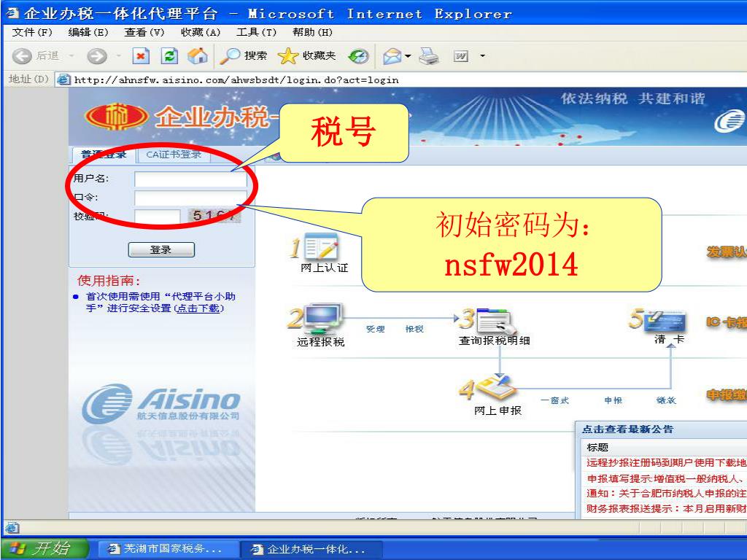The height and width of the screenshot is (560, 747).
Task: Click the IE Forward arrow icon
Action: tap(97, 56)
